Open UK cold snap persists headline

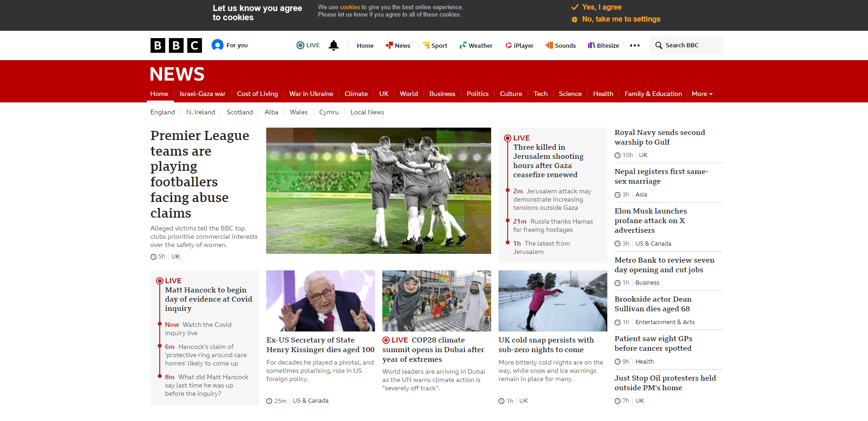point(546,345)
